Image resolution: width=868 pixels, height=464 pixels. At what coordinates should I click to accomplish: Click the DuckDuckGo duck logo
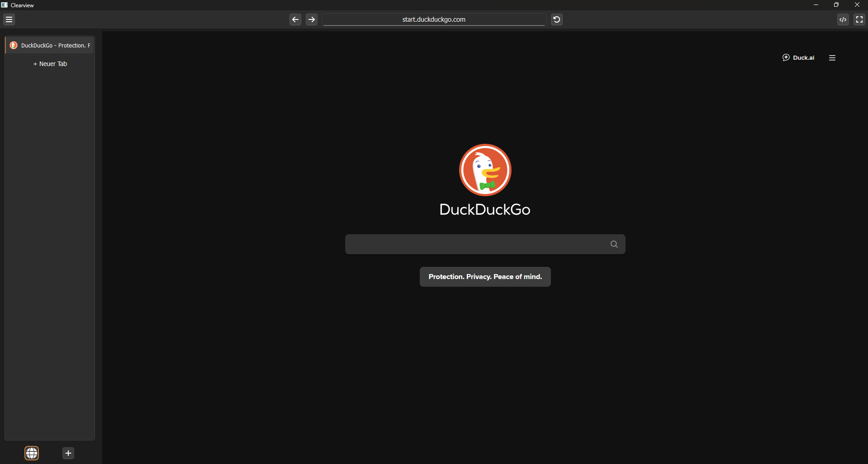485,170
